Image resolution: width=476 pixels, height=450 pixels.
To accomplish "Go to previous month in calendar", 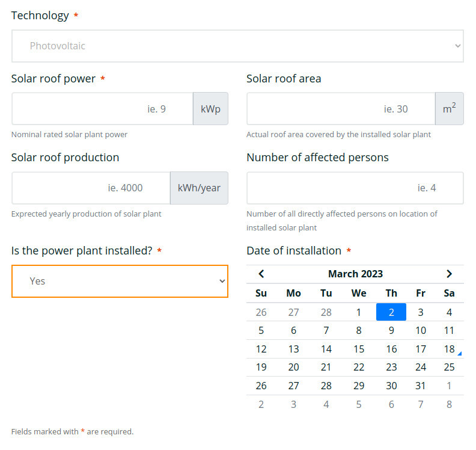I will pyautogui.click(x=261, y=274).
